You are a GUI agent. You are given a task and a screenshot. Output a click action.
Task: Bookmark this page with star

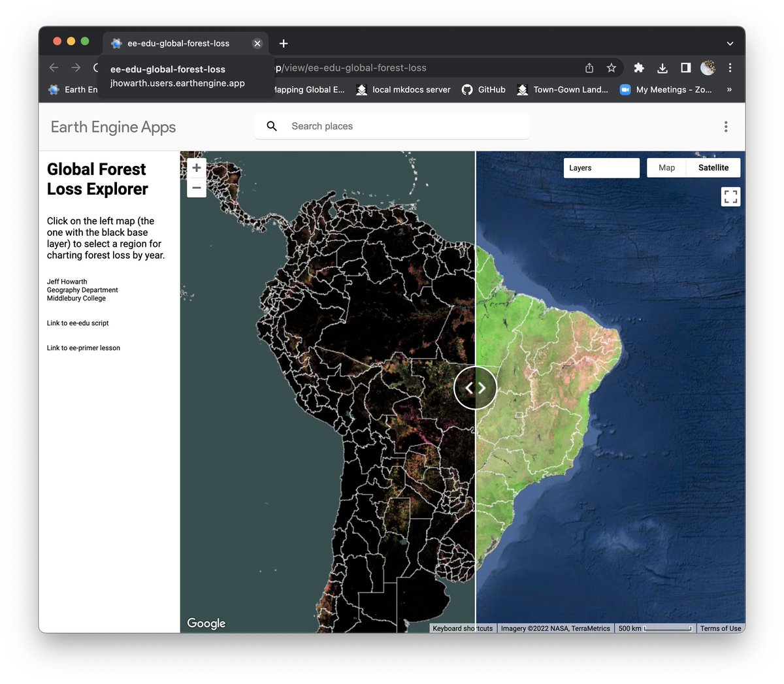point(612,68)
